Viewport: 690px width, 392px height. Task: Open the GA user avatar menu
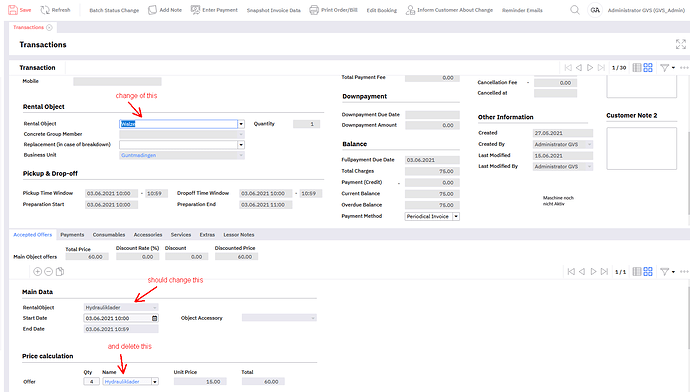coord(595,10)
